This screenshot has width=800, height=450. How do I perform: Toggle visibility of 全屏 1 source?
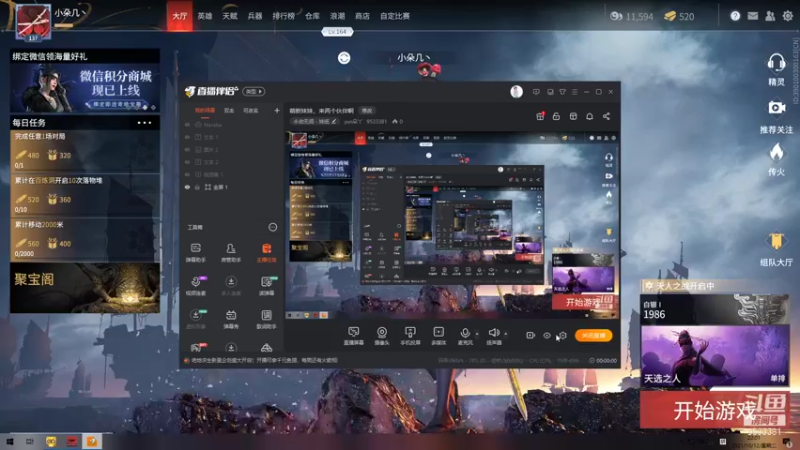(x=187, y=187)
